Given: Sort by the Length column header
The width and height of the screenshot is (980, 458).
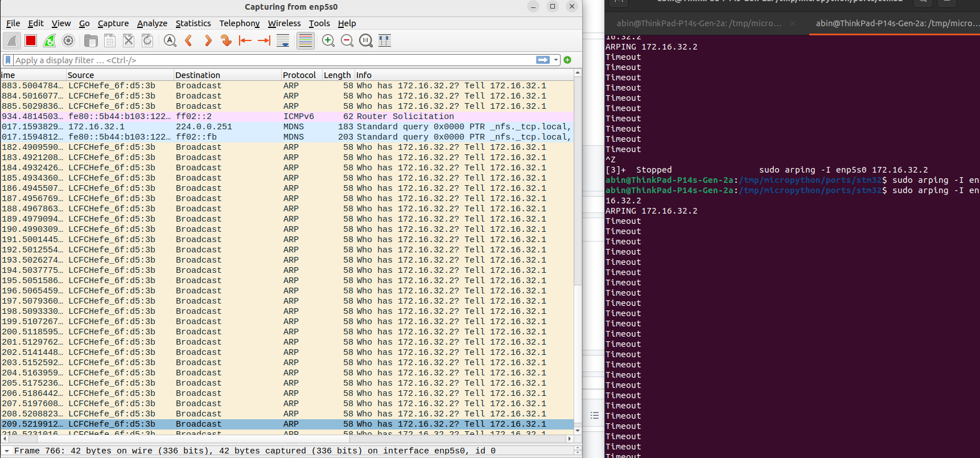Looking at the screenshot, I should [x=337, y=75].
